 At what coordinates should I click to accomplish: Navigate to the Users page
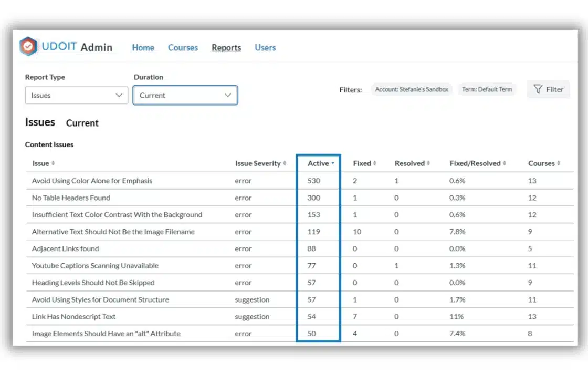point(265,48)
